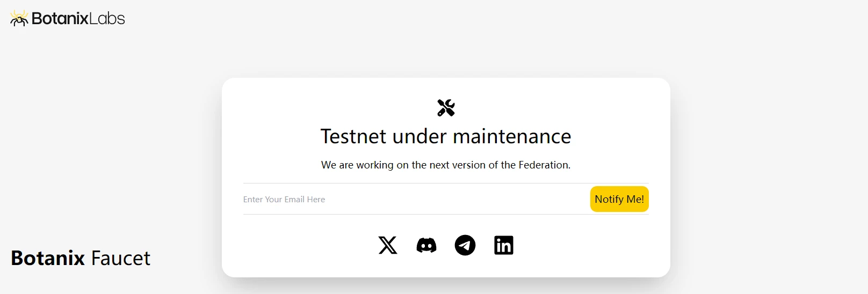Click the Federation version notice text

(x=446, y=165)
